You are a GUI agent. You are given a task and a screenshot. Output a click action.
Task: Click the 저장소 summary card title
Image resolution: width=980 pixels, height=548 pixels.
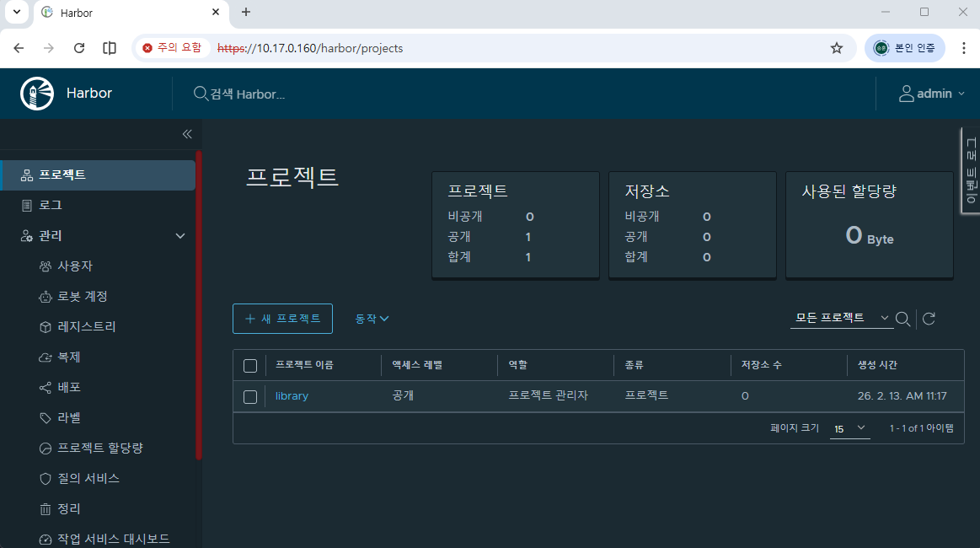pos(647,191)
